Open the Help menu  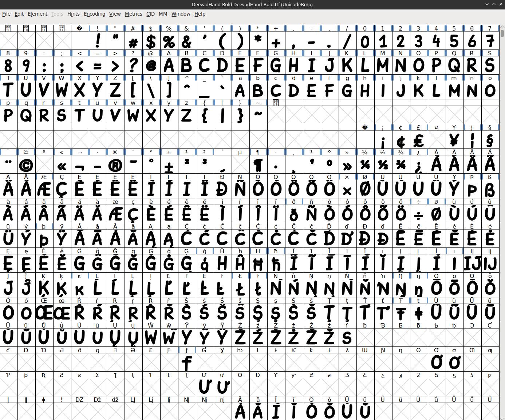pos(200,14)
